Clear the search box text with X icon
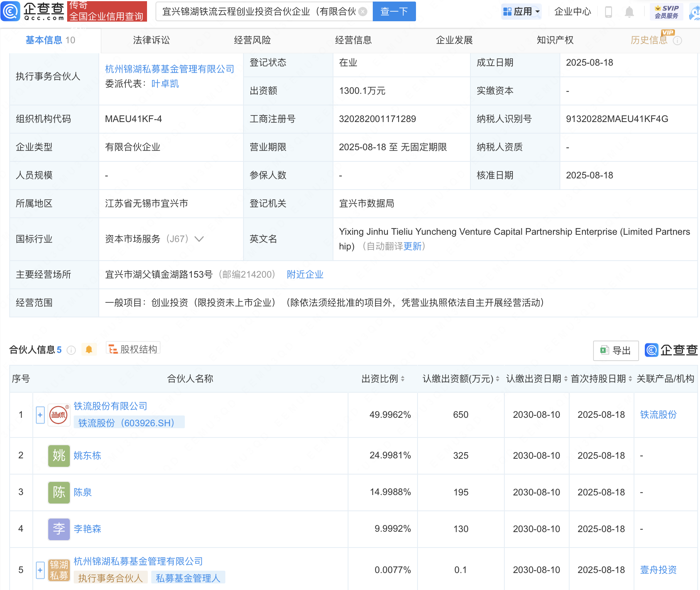700x590 pixels. pyautogui.click(x=363, y=12)
